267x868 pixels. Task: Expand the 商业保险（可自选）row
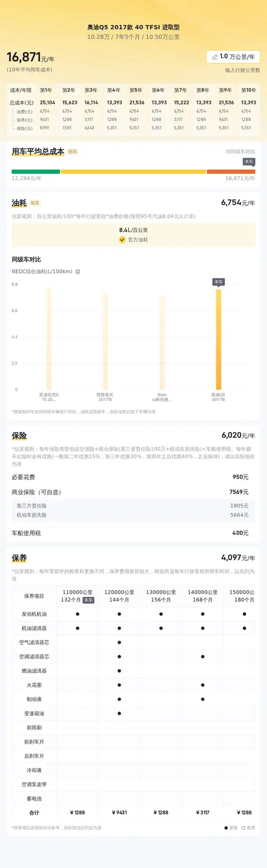tap(133, 492)
